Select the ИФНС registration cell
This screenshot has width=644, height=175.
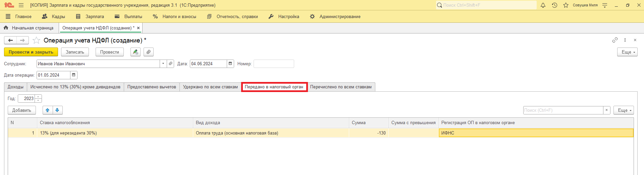[536, 133]
